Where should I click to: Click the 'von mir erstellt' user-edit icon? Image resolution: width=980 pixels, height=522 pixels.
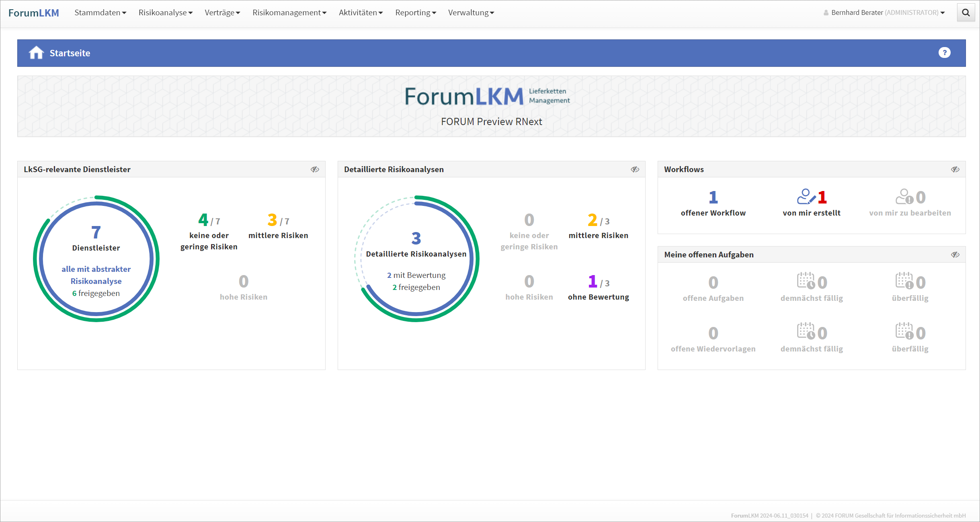point(806,197)
